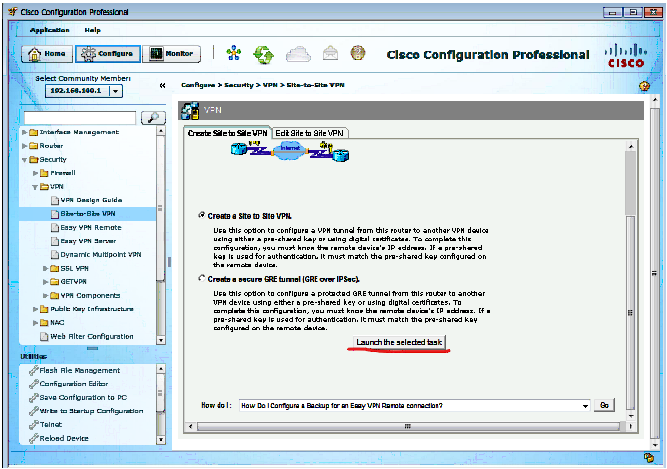Click the Security folder icon
Screen dimensions: 667x469
[34, 160]
